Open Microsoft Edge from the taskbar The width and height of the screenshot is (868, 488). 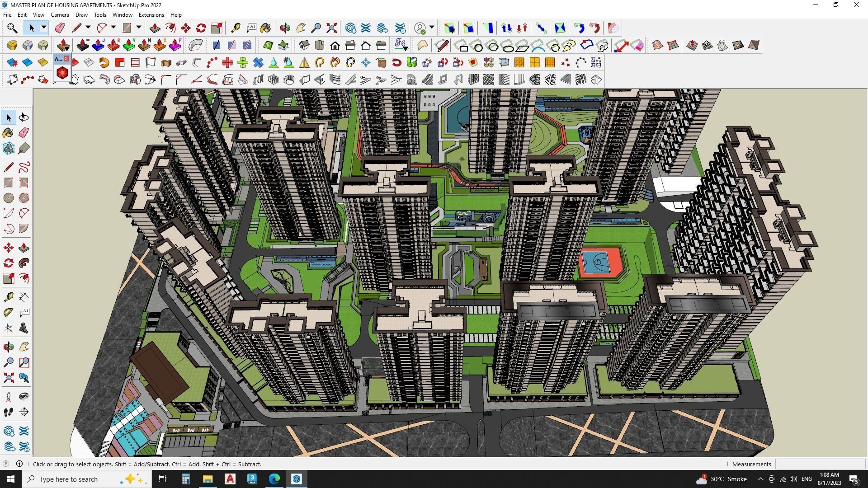(274, 479)
